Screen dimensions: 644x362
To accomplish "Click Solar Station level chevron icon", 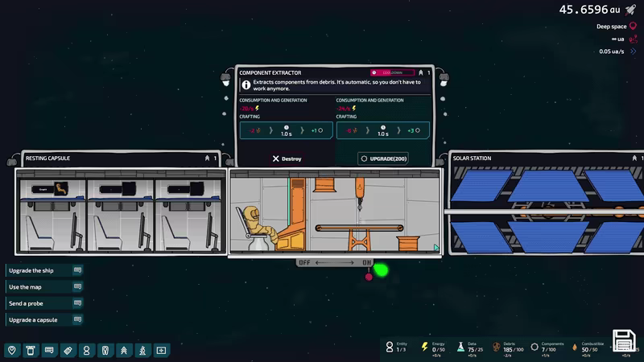I will 634,158.
